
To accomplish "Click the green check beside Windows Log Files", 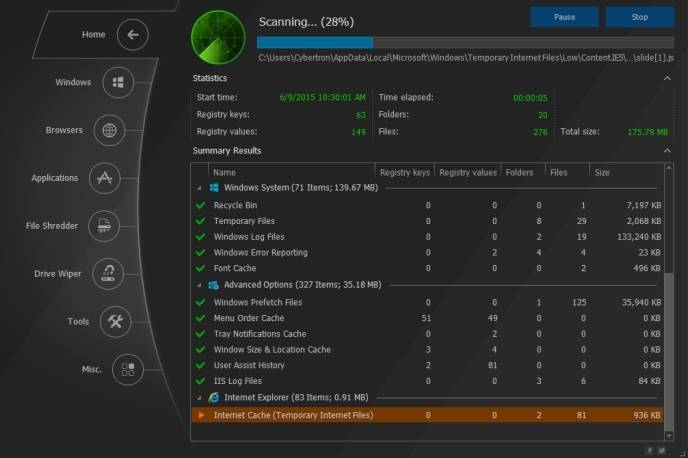I will 201,237.
